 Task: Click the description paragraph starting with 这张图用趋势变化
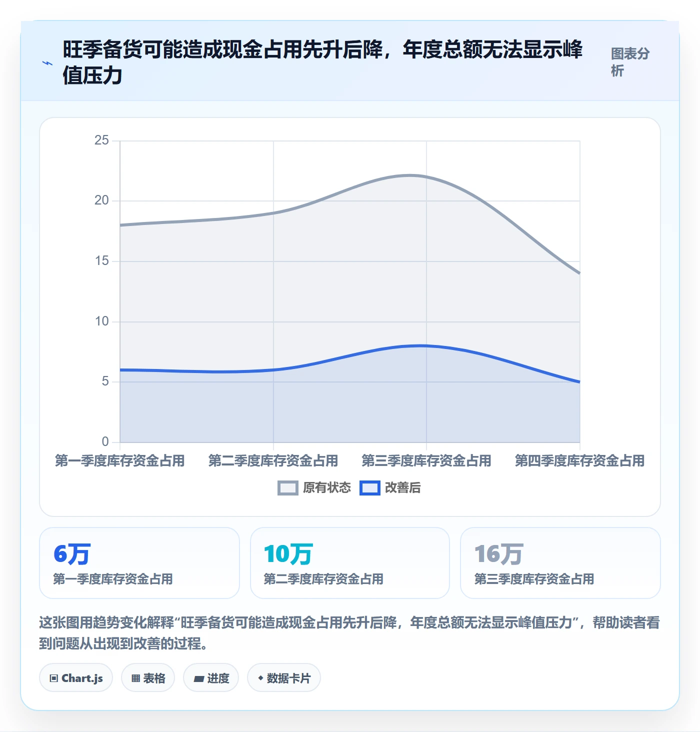(349, 633)
